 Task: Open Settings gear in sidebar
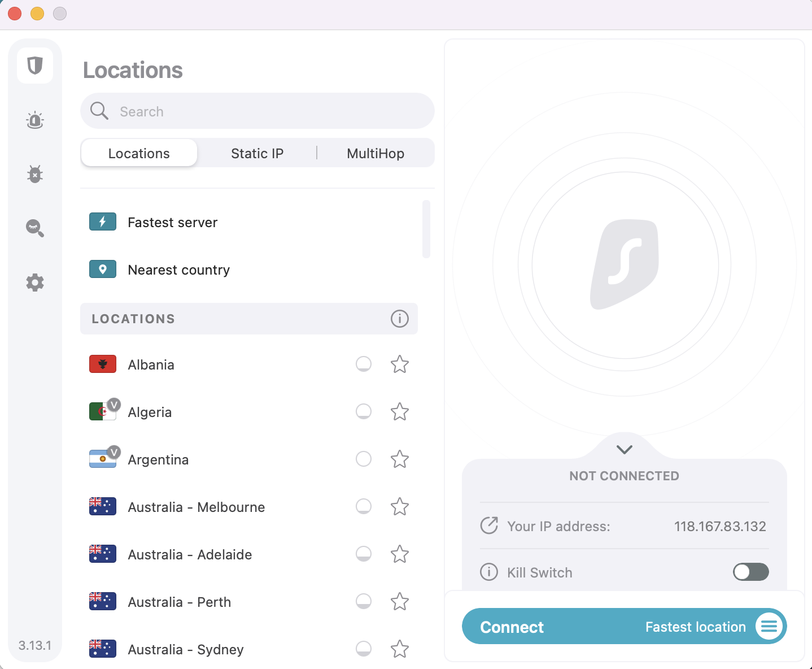click(35, 282)
